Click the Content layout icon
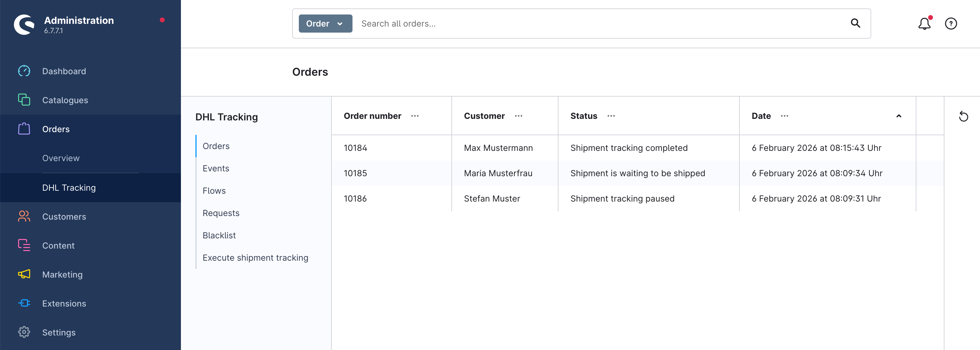980x350 pixels. (24, 245)
